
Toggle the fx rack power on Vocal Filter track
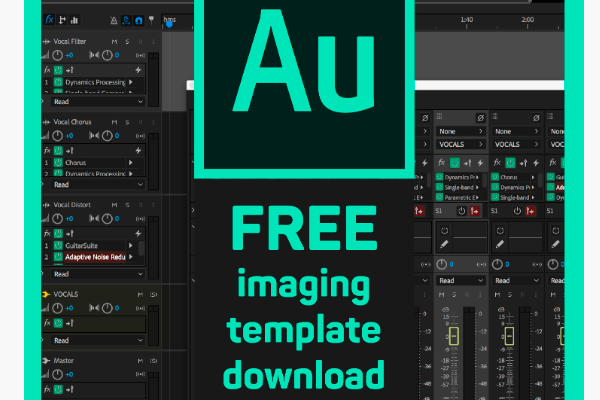click(58, 70)
